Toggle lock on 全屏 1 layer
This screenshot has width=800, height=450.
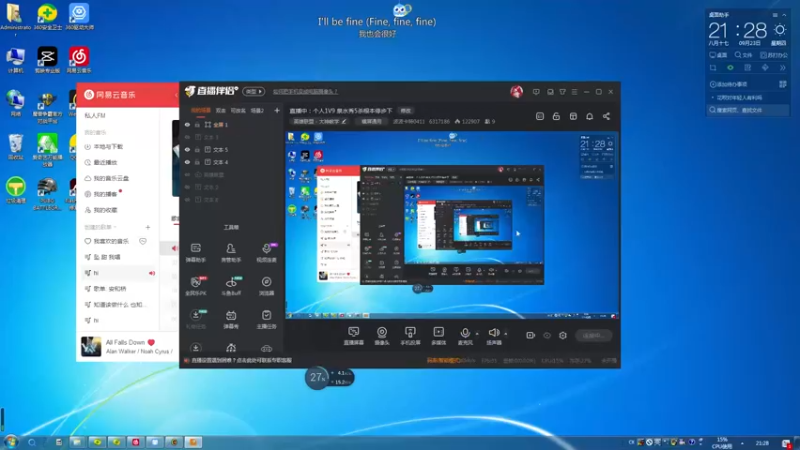click(x=197, y=124)
